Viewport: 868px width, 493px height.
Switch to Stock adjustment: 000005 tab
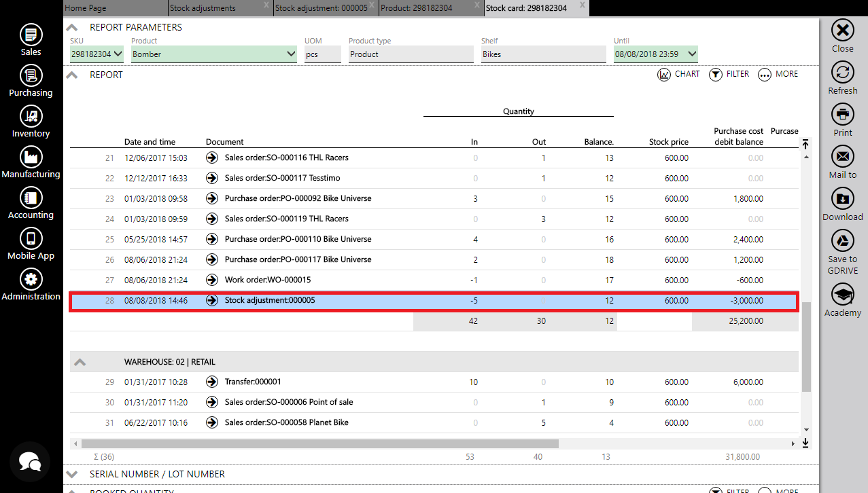point(326,8)
